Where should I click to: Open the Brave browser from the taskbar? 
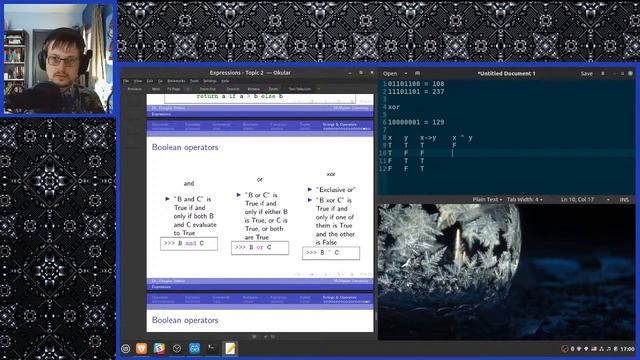(x=141, y=348)
